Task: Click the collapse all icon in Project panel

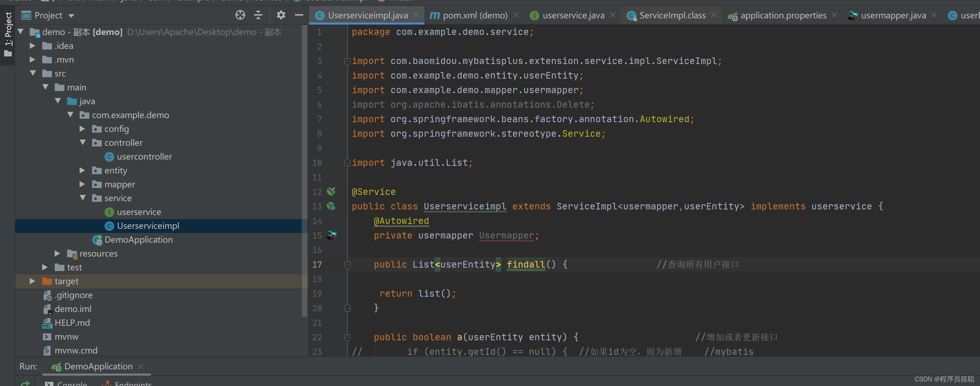Action: [258, 15]
